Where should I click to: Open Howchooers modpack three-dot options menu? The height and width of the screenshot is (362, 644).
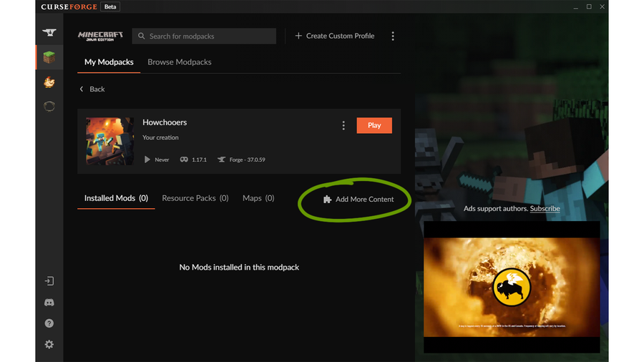pos(343,126)
